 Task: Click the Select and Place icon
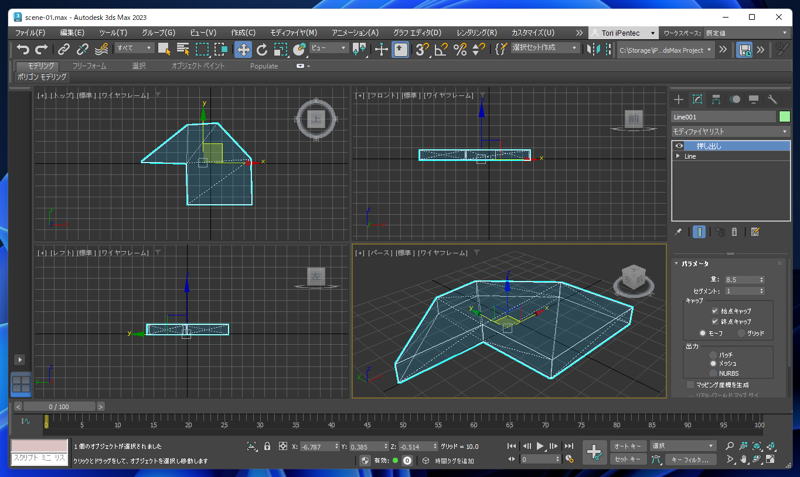[x=299, y=49]
